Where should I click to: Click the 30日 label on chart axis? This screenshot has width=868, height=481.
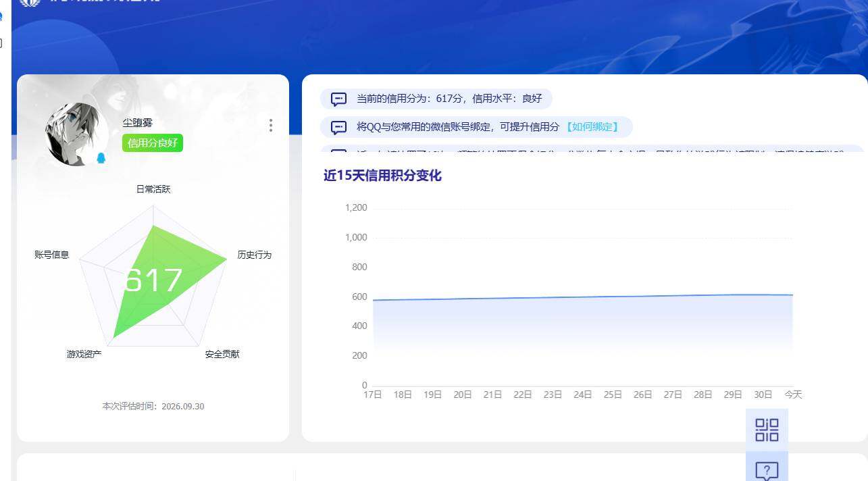pyautogui.click(x=763, y=395)
